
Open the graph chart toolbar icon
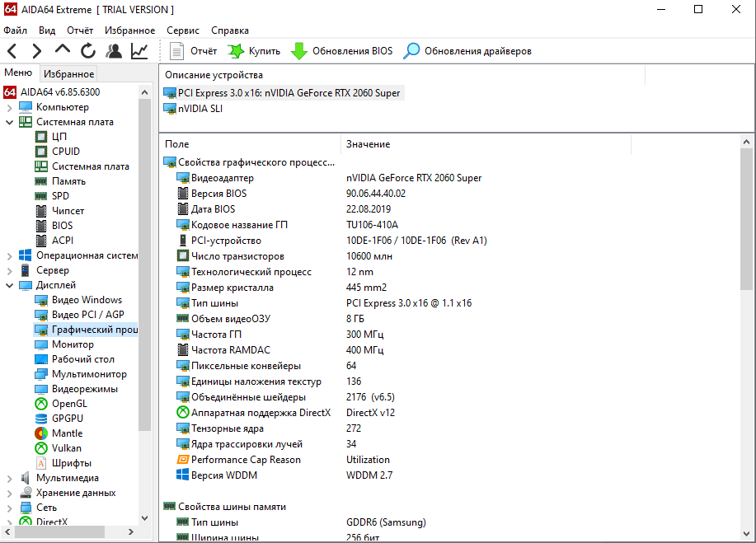point(139,51)
